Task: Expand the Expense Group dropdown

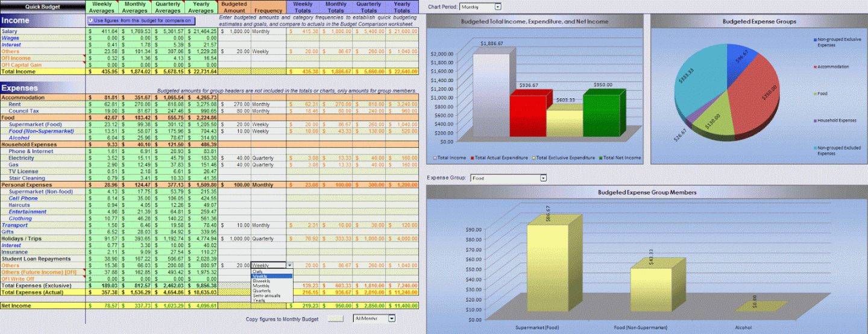Action: pos(543,178)
